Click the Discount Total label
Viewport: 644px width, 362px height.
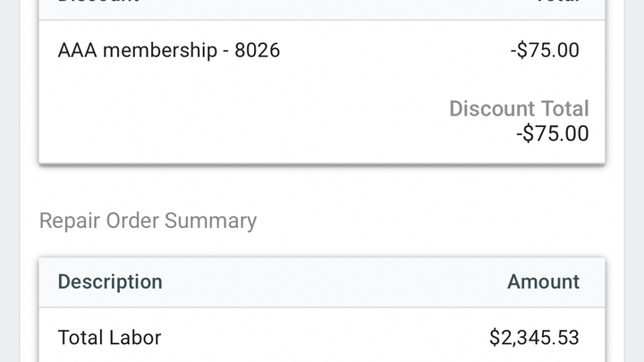click(519, 109)
